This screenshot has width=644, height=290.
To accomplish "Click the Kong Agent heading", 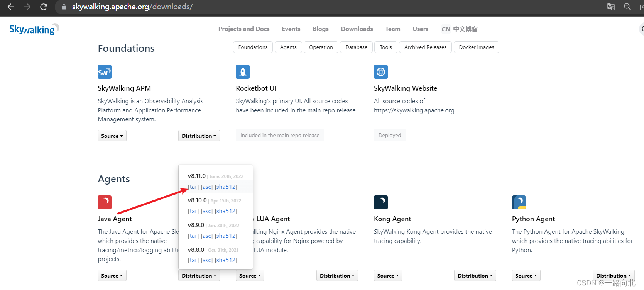I will tap(392, 219).
